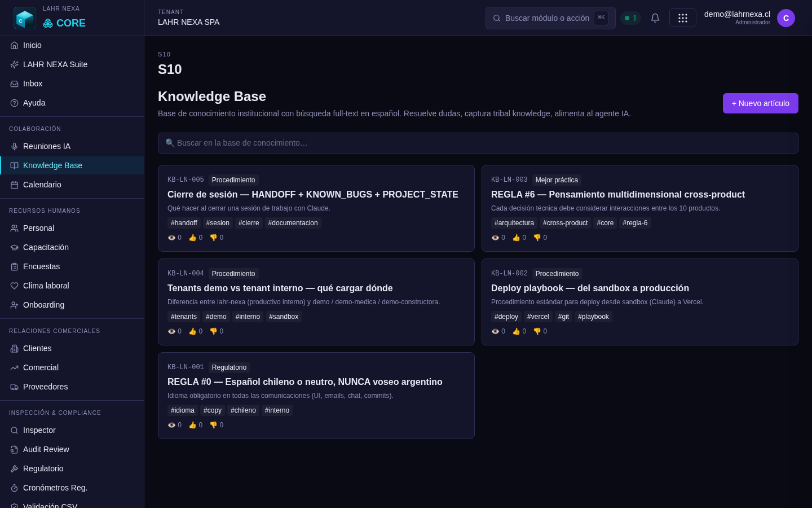Click the Onboarding user-plus icon

click(14, 305)
